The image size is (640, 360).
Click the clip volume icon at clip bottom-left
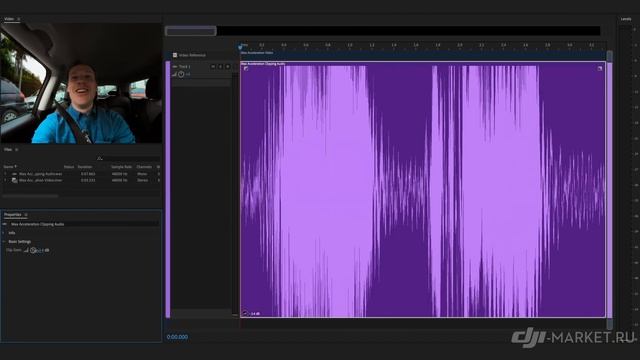245,313
